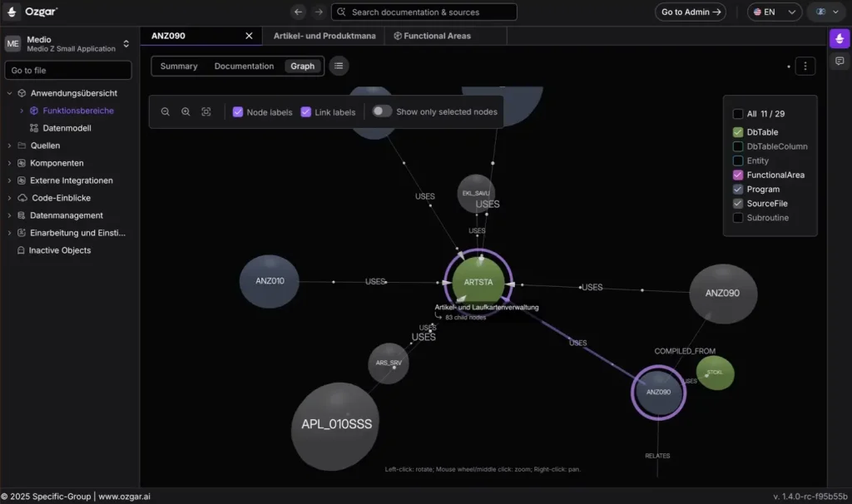The height and width of the screenshot is (504, 852).
Task: Click the purple assistant icon at top right
Action: pyautogui.click(x=840, y=39)
